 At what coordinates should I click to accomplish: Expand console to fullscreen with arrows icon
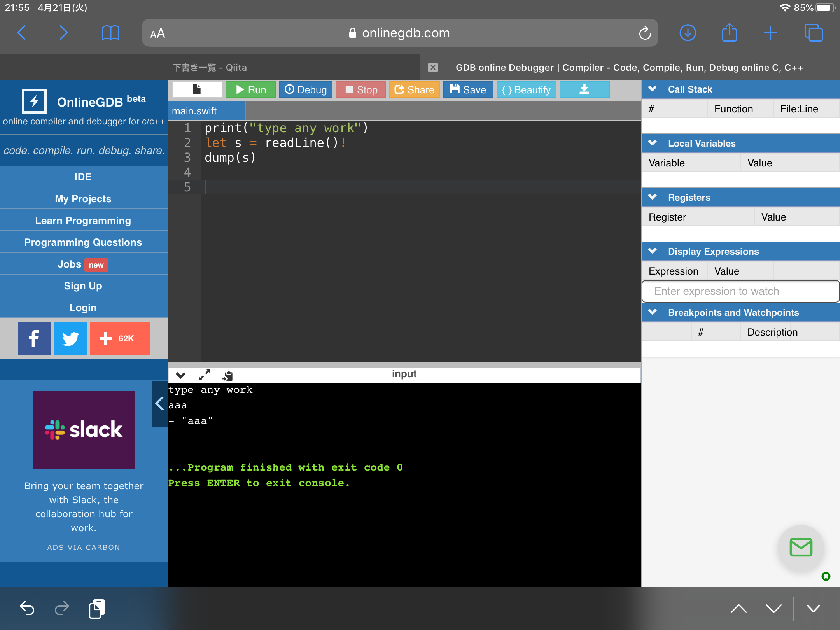tap(204, 375)
